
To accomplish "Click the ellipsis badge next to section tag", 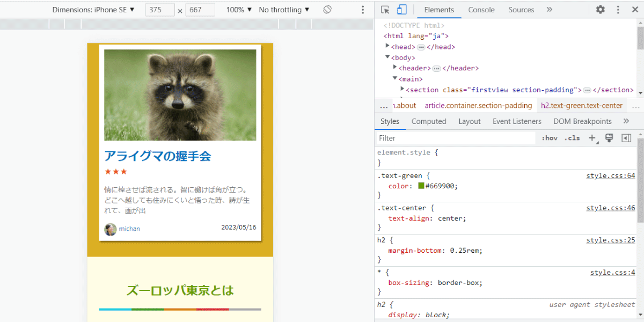I will (x=587, y=90).
